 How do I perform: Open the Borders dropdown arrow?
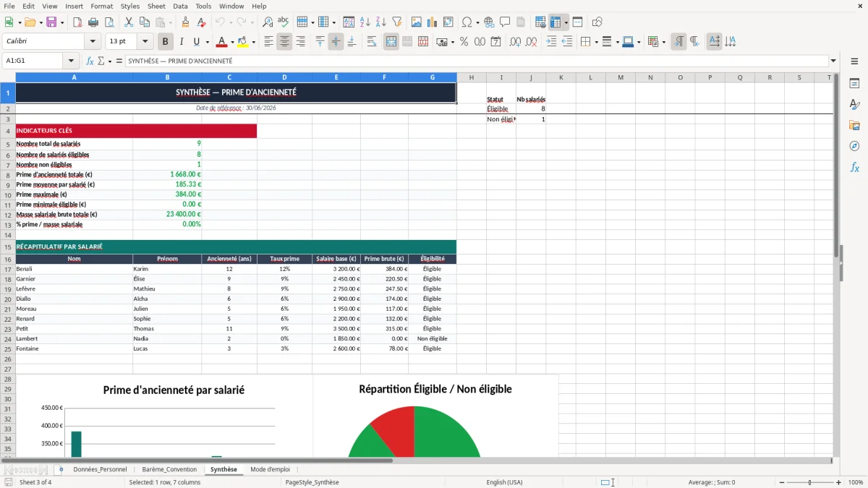tap(596, 42)
